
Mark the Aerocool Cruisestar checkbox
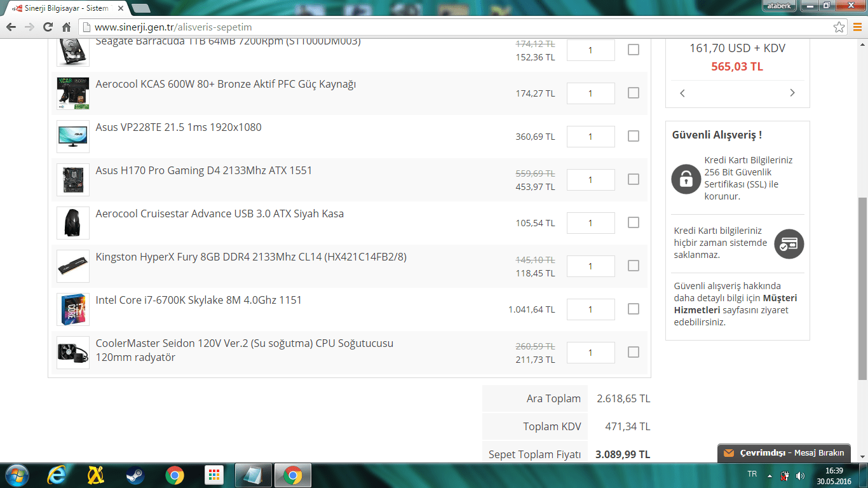coord(634,222)
